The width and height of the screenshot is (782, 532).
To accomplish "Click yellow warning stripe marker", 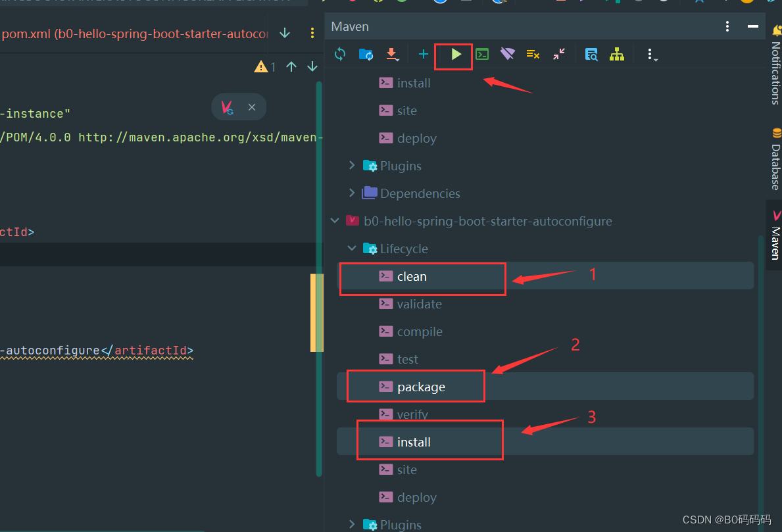I will click(317, 312).
